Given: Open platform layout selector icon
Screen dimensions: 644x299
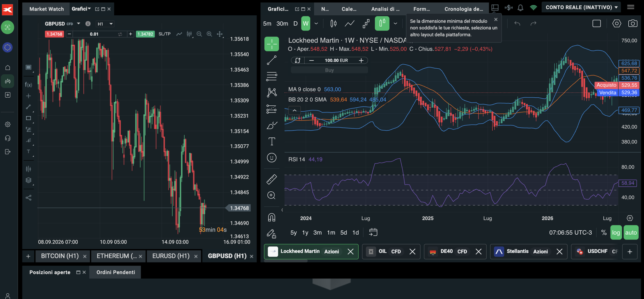Looking at the screenshot, I should coord(495,8).
